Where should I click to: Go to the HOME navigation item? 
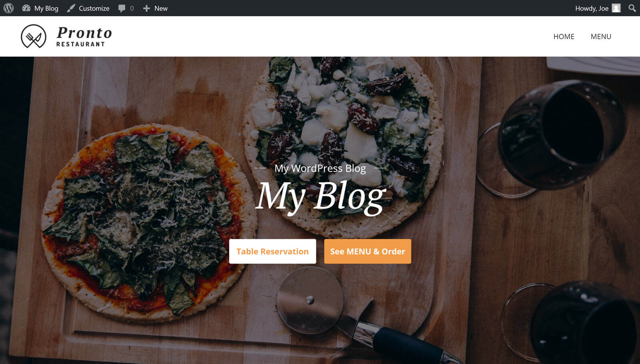point(564,36)
